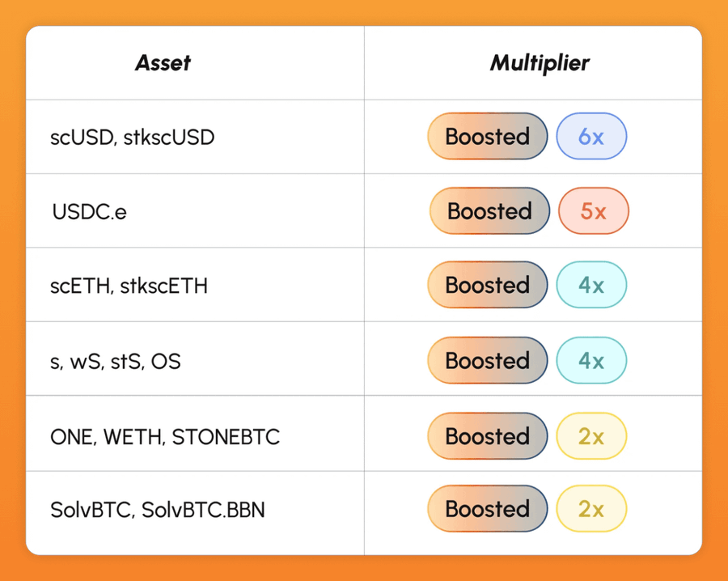Click Boosted badge in SolvBTC row
Screen dimensions: 728x581
[488, 509]
